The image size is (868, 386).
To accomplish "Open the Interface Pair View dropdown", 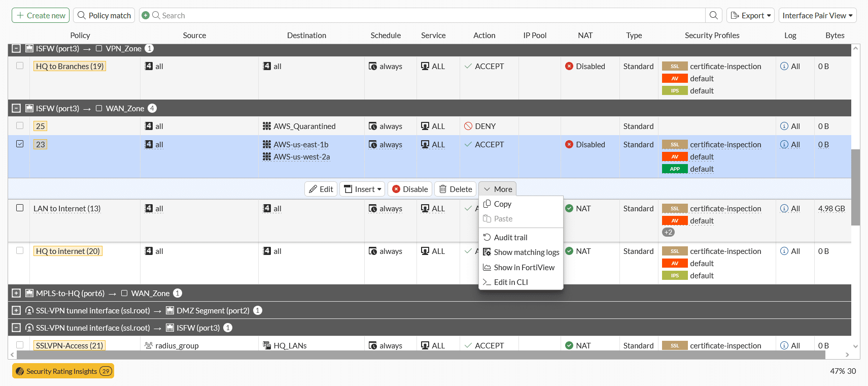I will coord(817,15).
